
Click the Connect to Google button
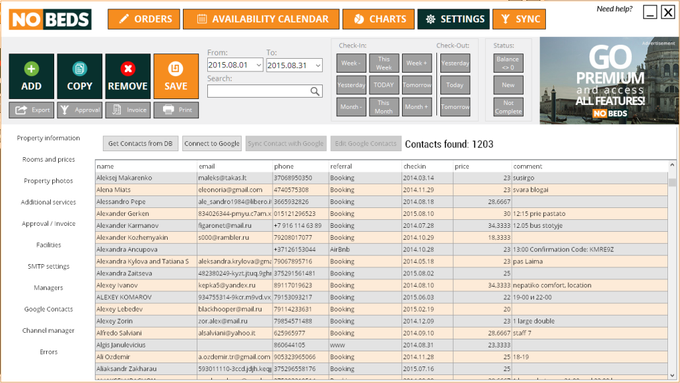point(212,144)
